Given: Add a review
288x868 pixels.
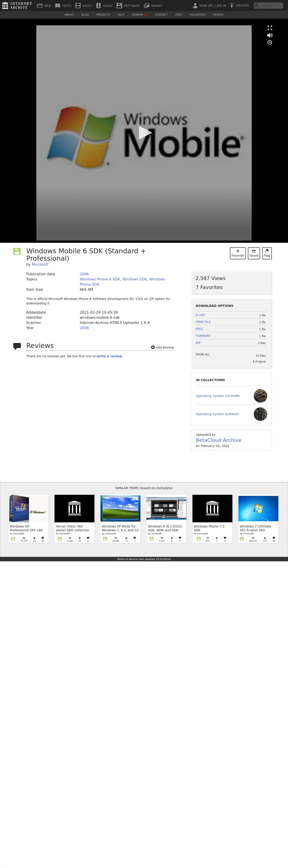Looking at the screenshot, I should 163,347.
